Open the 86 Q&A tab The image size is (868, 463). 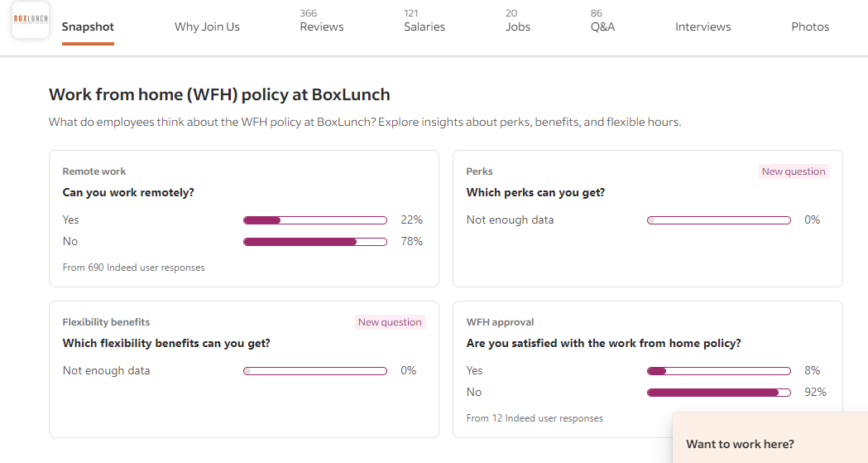click(602, 21)
